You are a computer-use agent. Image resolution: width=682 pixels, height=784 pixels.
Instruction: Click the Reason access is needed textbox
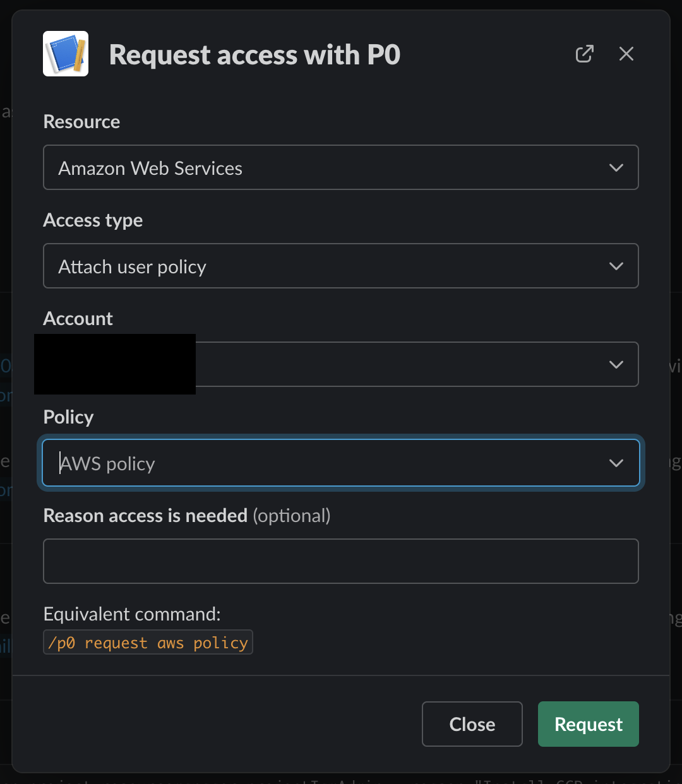tap(340, 561)
